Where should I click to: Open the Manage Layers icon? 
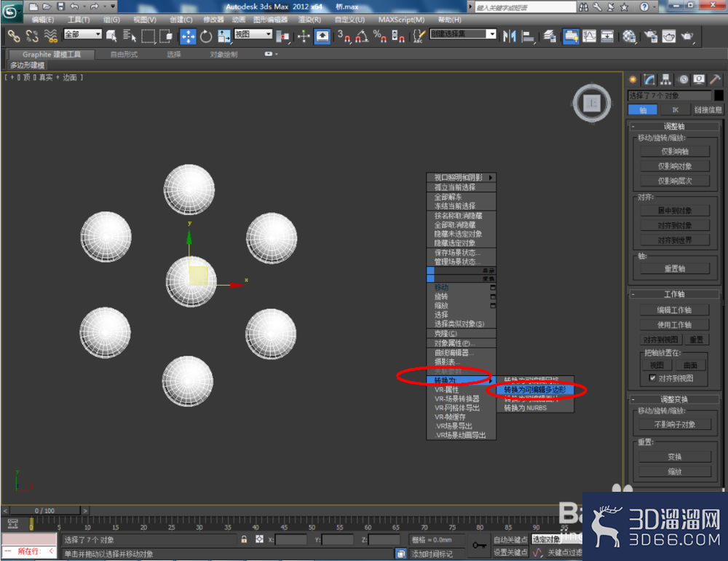tap(550, 36)
